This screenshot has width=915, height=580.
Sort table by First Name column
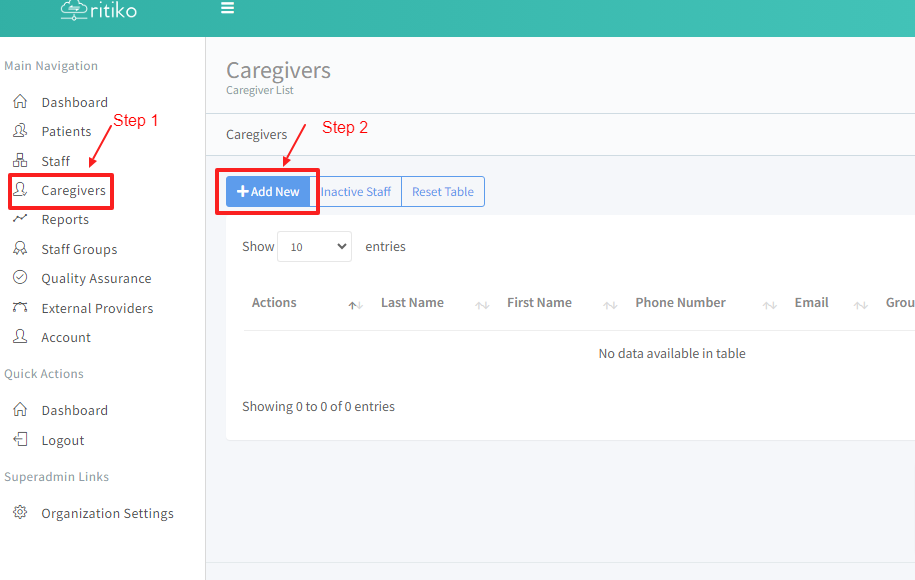(x=539, y=303)
